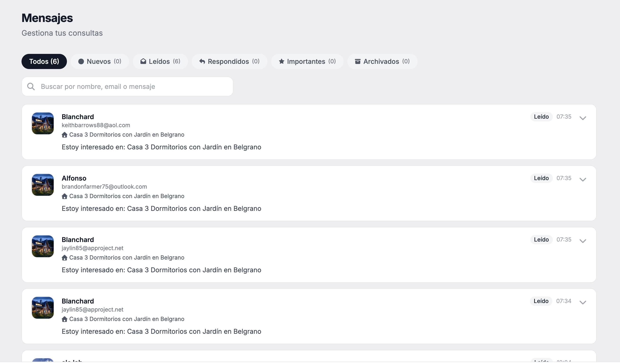Click first Blanchard house thumbnail
Screen dimensions: 620x364
[x=43, y=123]
